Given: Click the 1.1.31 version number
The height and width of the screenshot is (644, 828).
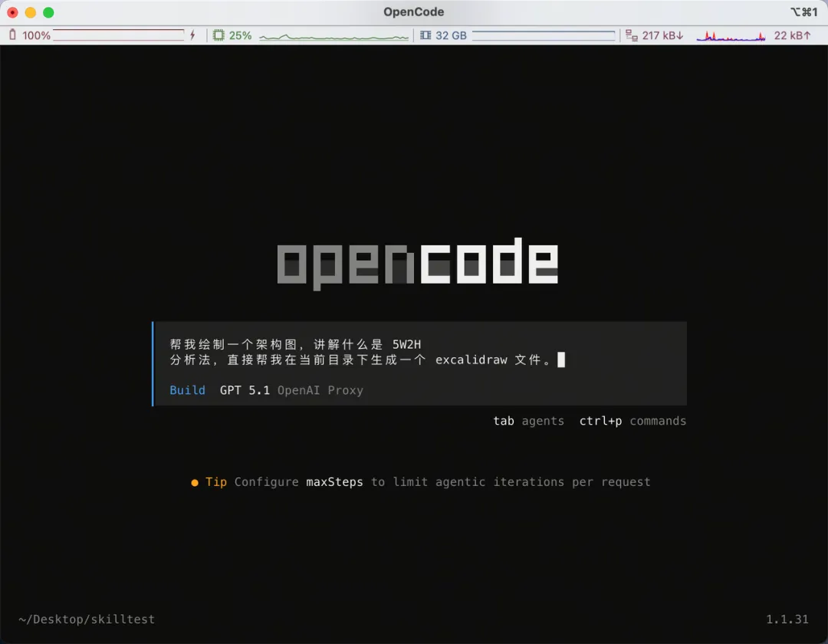Looking at the screenshot, I should pos(787,619).
